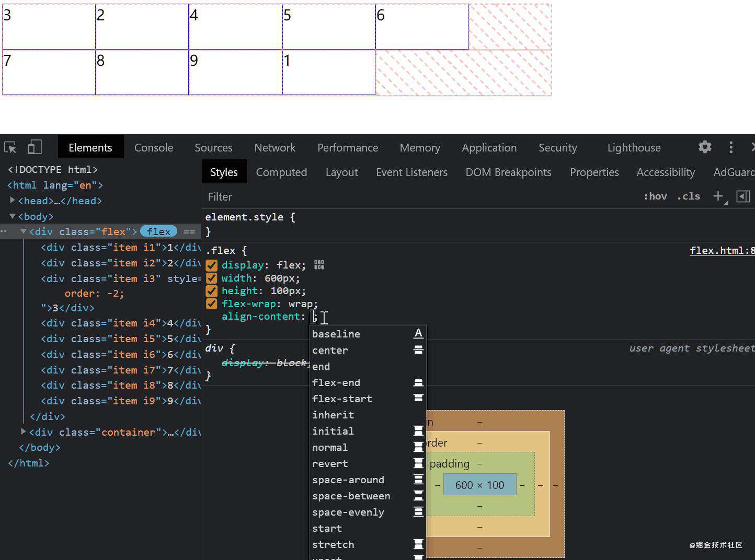Open the Performance tab
This screenshot has width=755, height=560.
(348, 147)
